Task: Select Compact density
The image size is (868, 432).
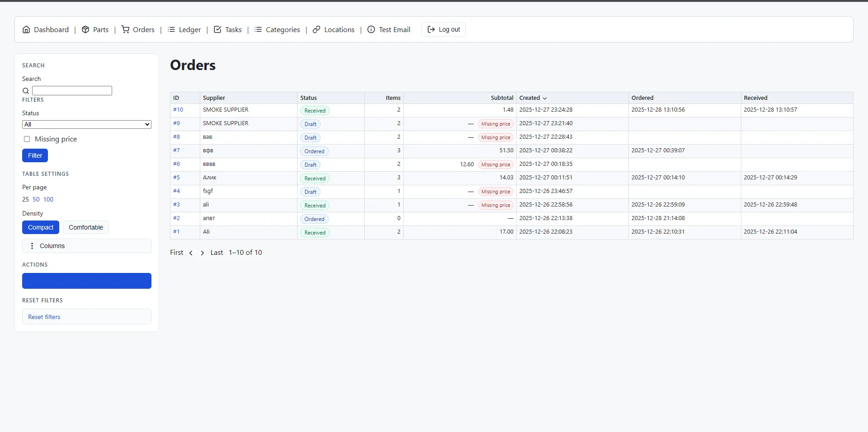Action: pos(41,227)
